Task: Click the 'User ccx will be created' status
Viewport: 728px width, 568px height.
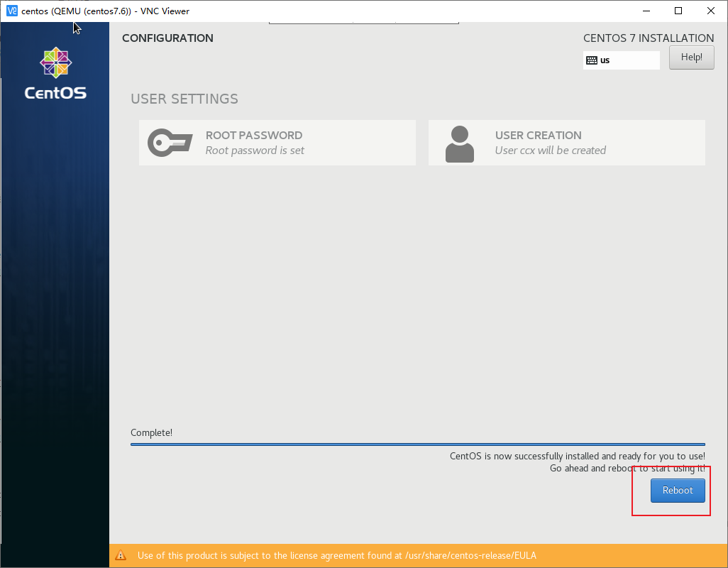Action: pyautogui.click(x=551, y=151)
